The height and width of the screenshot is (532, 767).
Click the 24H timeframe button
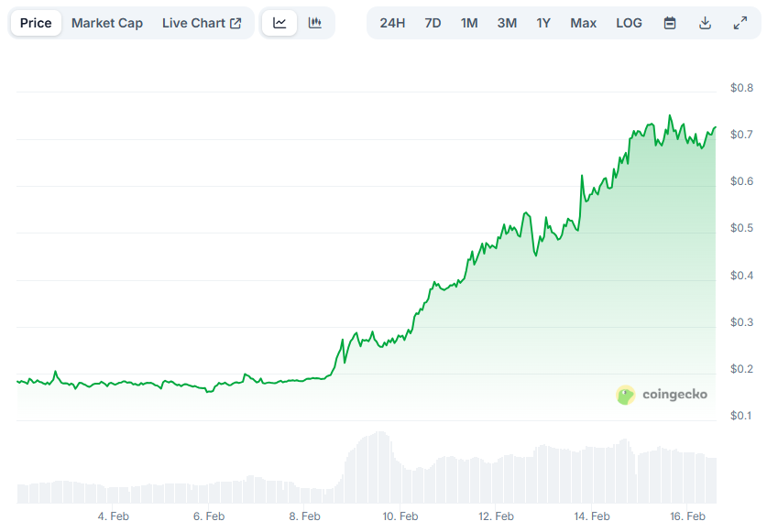click(x=392, y=22)
